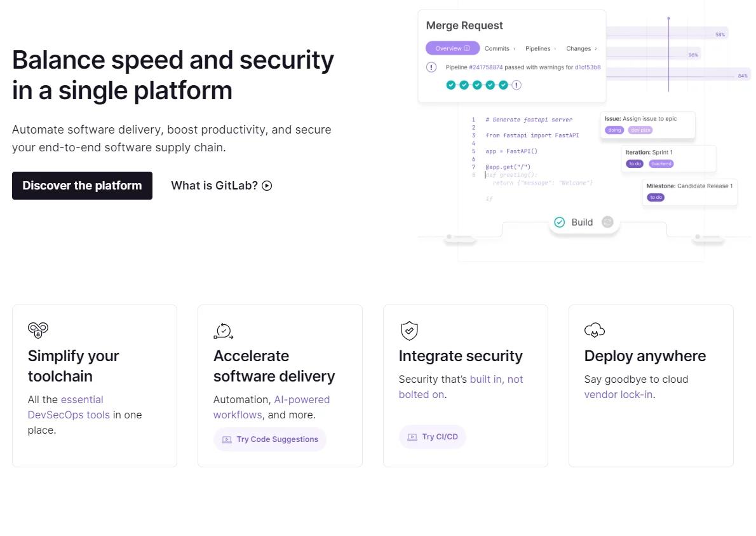Click the pipeline warning exclamation icon
Viewport: 756px width, 536px height.
click(431, 67)
